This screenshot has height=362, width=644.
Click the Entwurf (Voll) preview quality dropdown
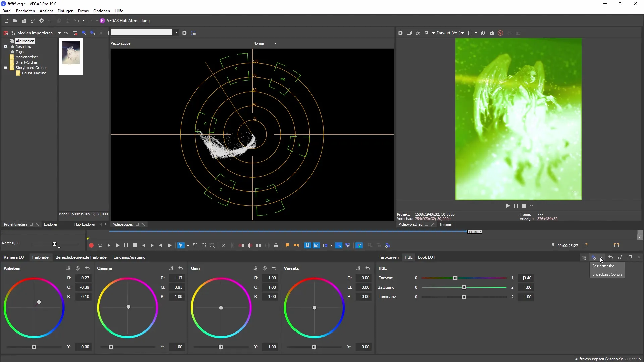point(449,33)
